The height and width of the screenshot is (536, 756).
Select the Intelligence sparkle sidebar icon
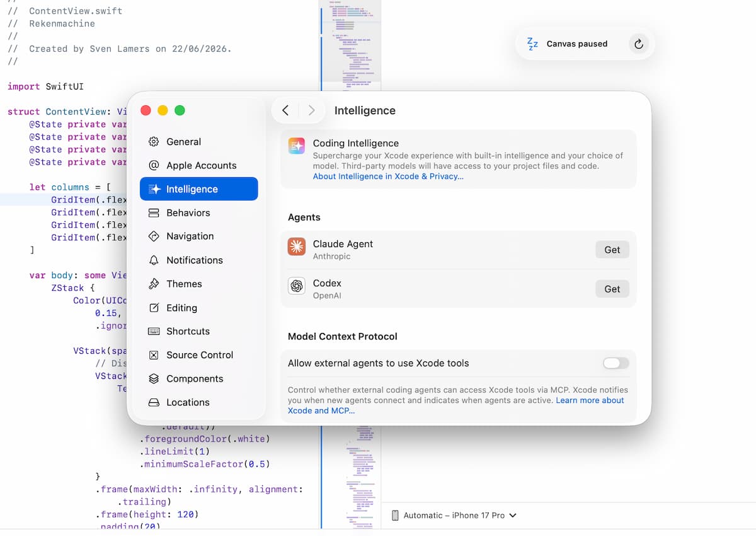(154, 189)
